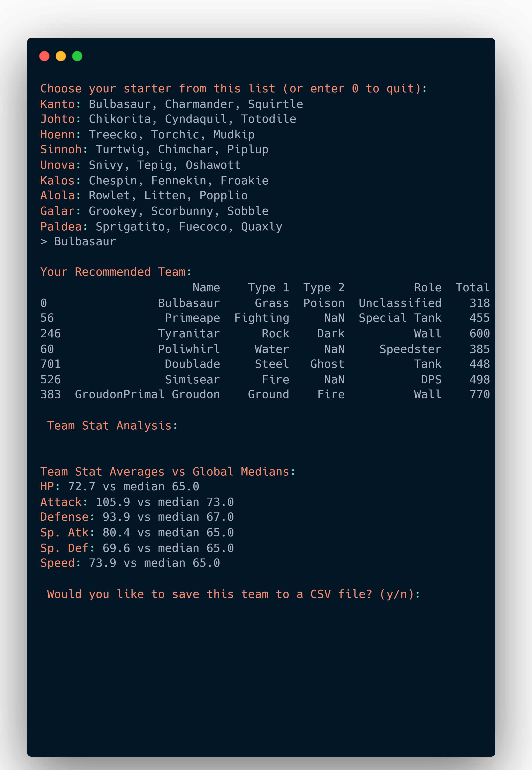
Task: Select the Kanto region label
Action: pos(57,104)
